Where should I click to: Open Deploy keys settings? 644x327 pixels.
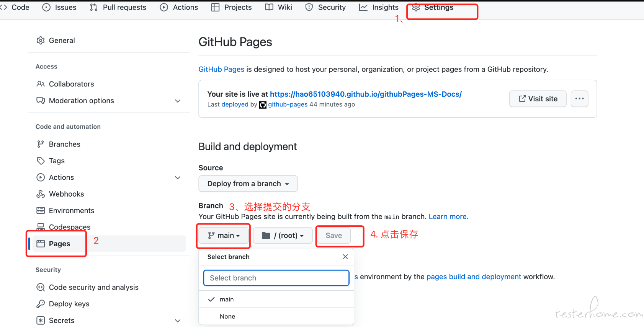point(69,304)
